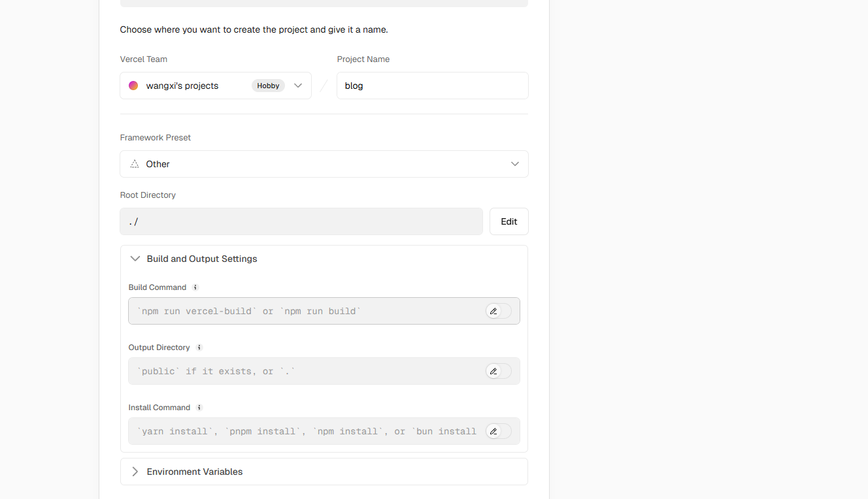The width and height of the screenshot is (868, 499).
Task: Collapse the Build and Output Settings section
Action: 135,259
